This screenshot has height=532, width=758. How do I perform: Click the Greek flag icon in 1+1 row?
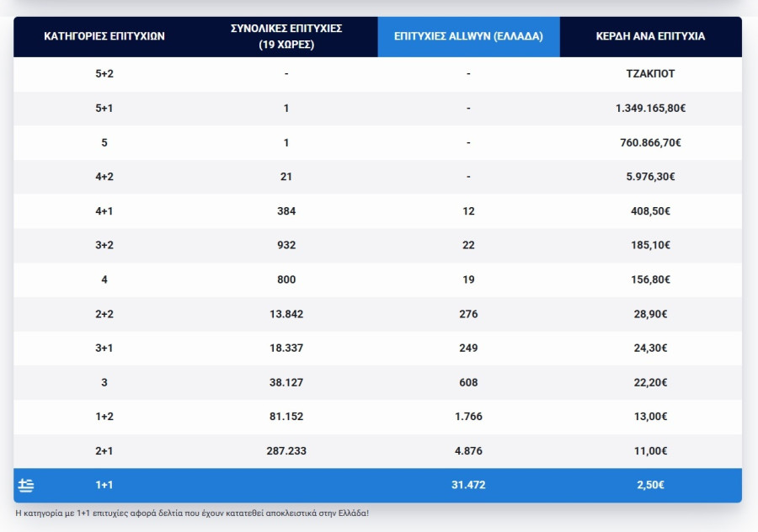[x=26, y=485]
